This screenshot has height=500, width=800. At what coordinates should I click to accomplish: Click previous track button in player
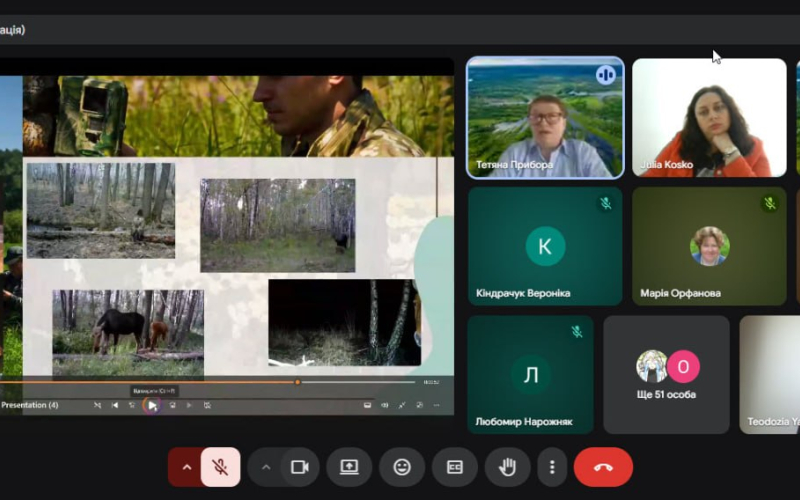coord(115,405)
